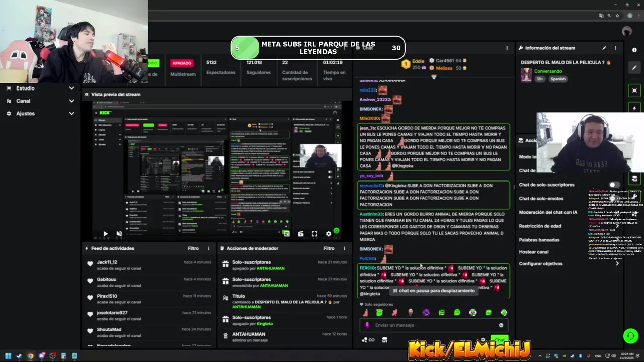644x362 pixels.
Task: Edit stream information with pencil icon
Action: coord(604,48)
